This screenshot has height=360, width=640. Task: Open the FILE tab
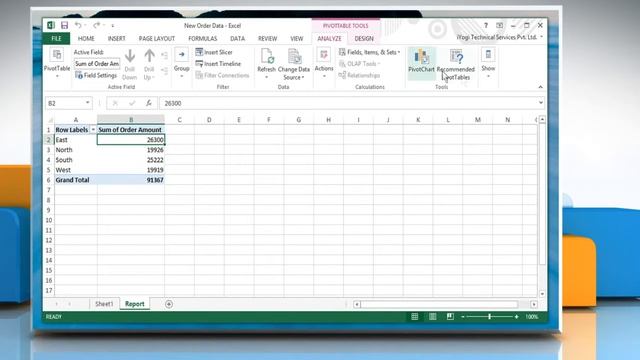point(56,38)
